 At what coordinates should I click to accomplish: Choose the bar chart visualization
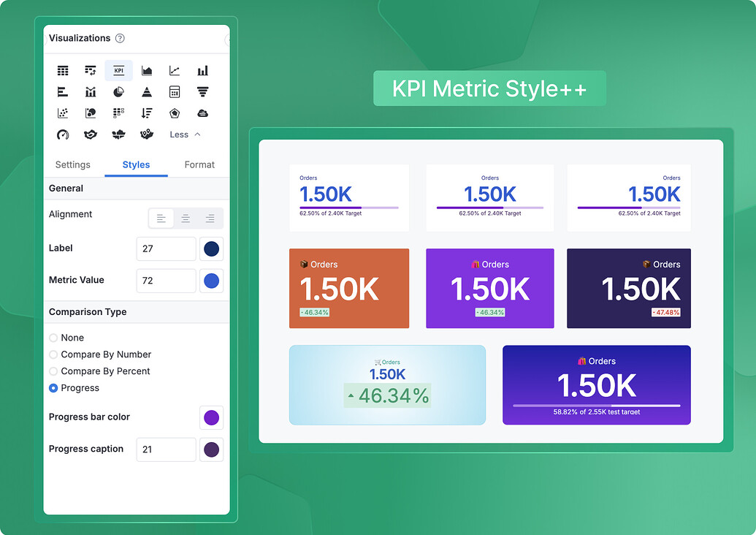coord(202,70)
